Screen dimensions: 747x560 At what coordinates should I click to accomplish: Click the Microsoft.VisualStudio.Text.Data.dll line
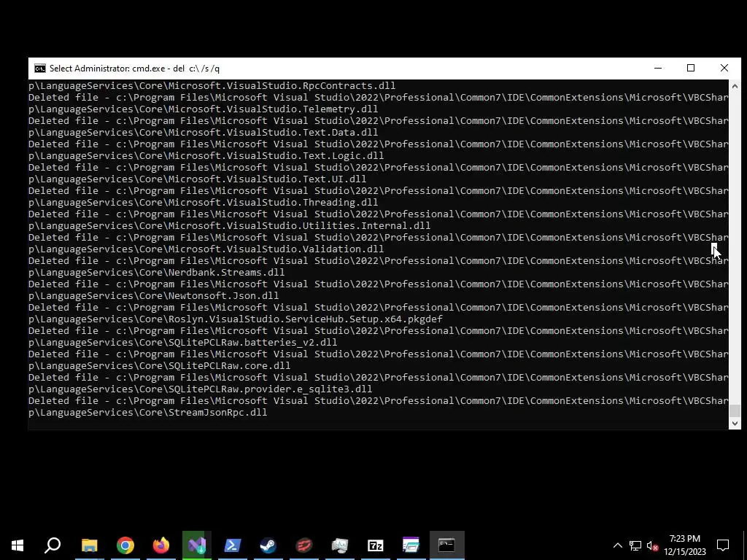click(204, 133)
